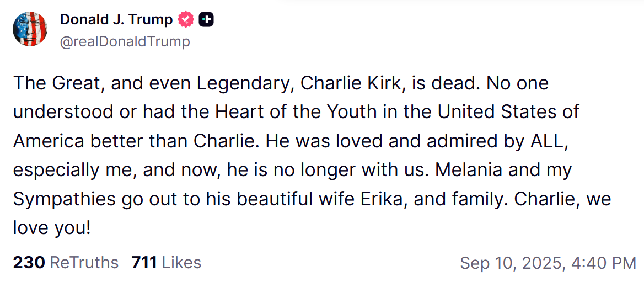Screen dimensions: 644x287
Task: Click the ReTruths label
Action: click(84, 262)
